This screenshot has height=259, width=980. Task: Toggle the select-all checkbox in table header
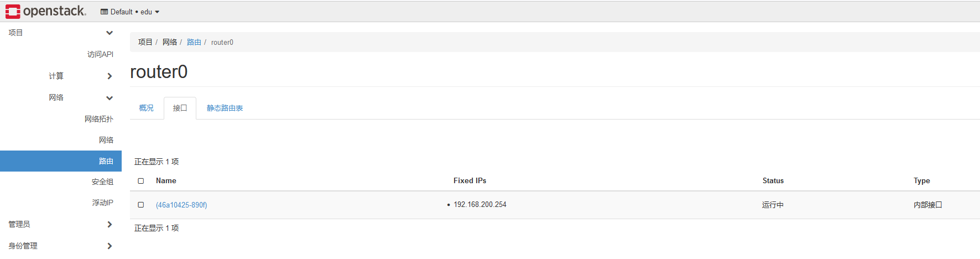pyautogui.click(x=141, y=181)
